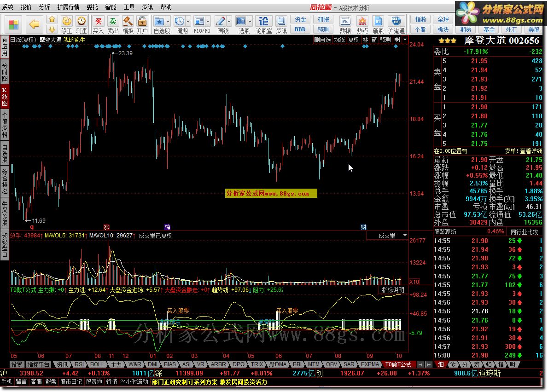Toggle the 均线 moving average display
The width and height of the screenshot is (548, 392).
click(339, 40)
